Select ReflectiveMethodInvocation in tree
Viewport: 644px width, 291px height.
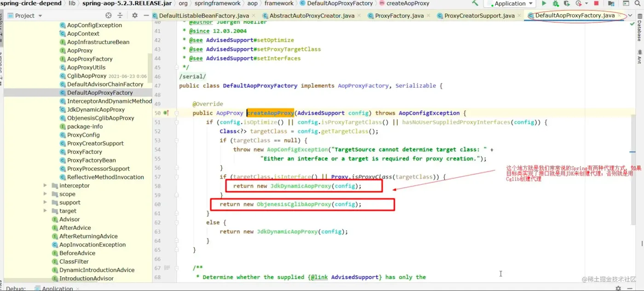coord(105,177)
